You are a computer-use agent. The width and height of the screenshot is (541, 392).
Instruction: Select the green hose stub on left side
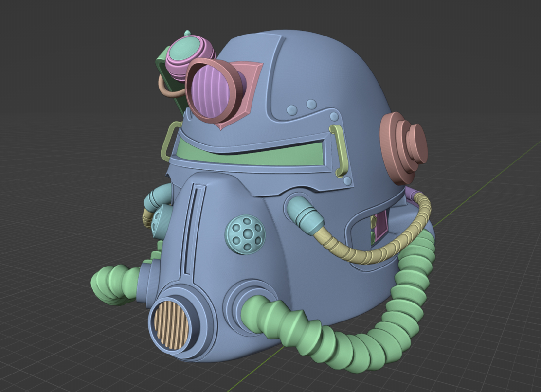tap(114, 285)
